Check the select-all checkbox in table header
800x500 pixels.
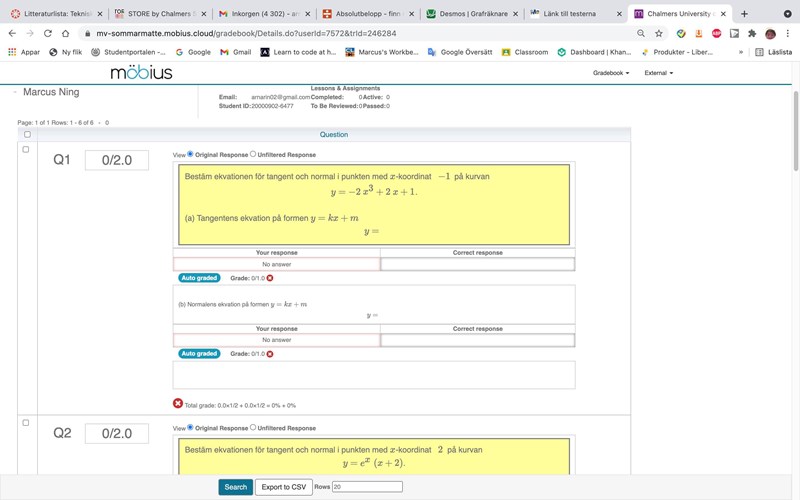click(27, 134)
